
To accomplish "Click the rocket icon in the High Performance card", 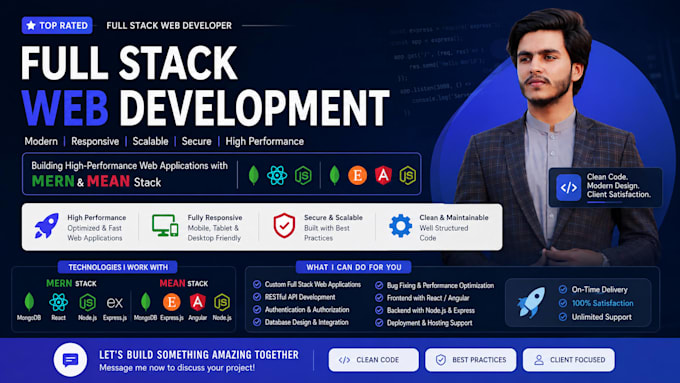I will (x=46, y=226).
